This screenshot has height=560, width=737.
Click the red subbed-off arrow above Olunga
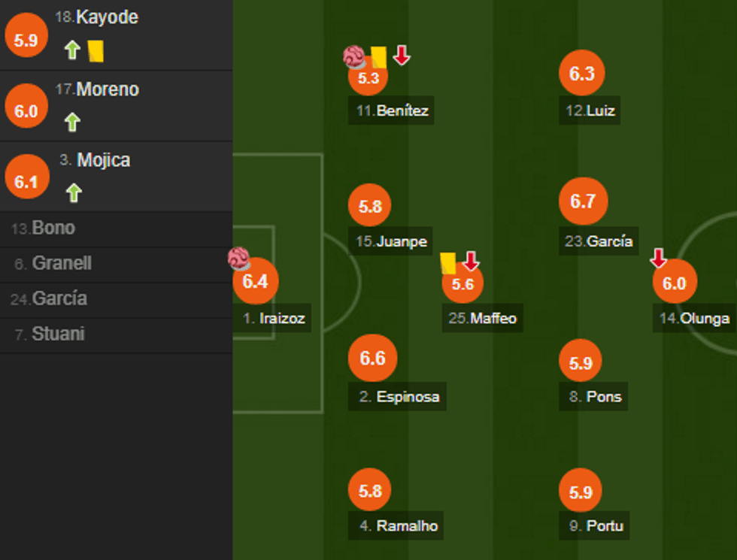(660, 259)
